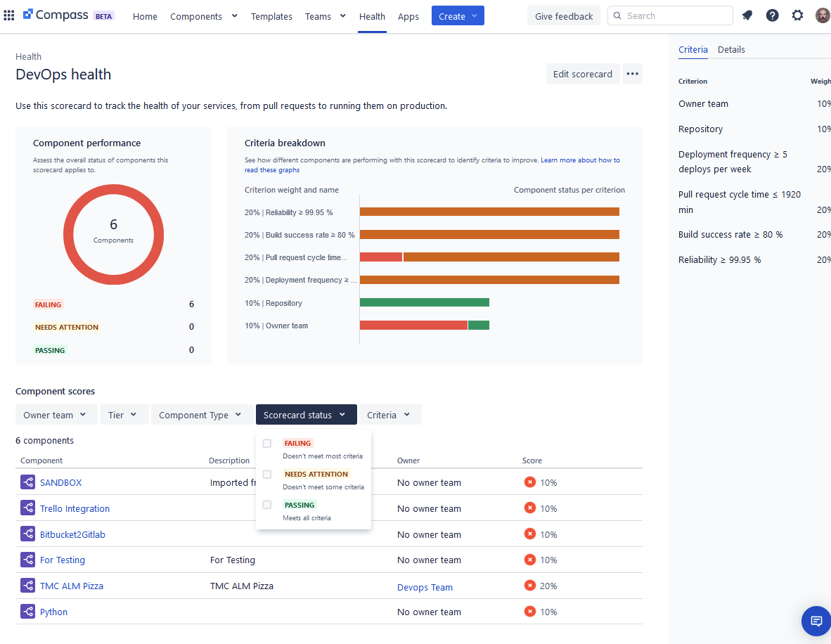Go to the Templates menu item
831x644 pixels.
click(271, 15)
